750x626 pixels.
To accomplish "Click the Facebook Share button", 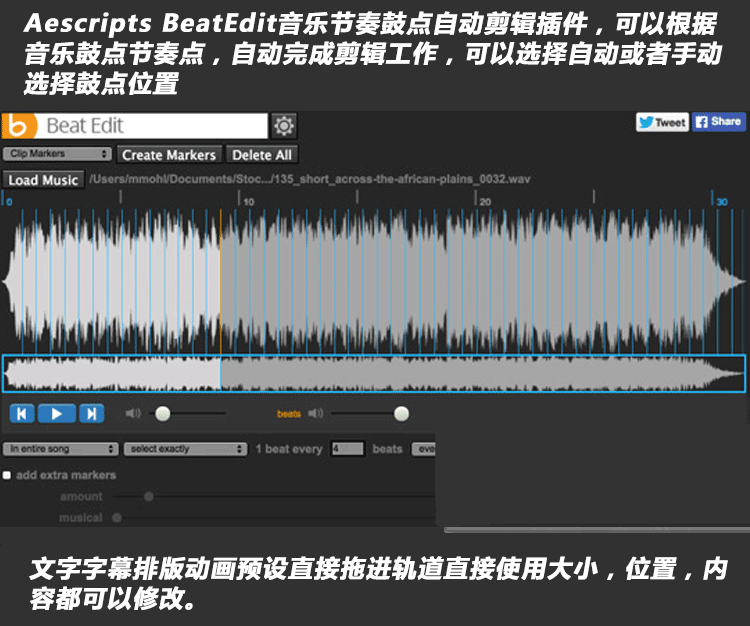I will tap(719, 122).
